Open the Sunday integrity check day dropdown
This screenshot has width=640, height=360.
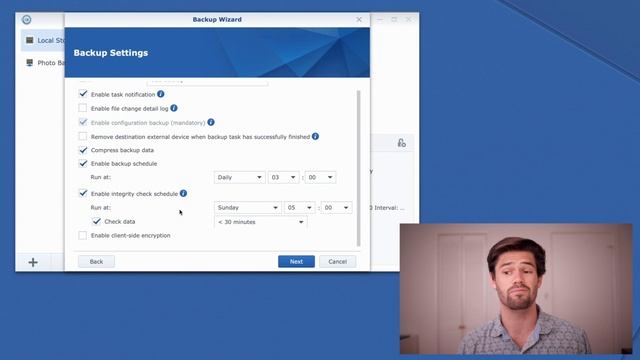248,207
